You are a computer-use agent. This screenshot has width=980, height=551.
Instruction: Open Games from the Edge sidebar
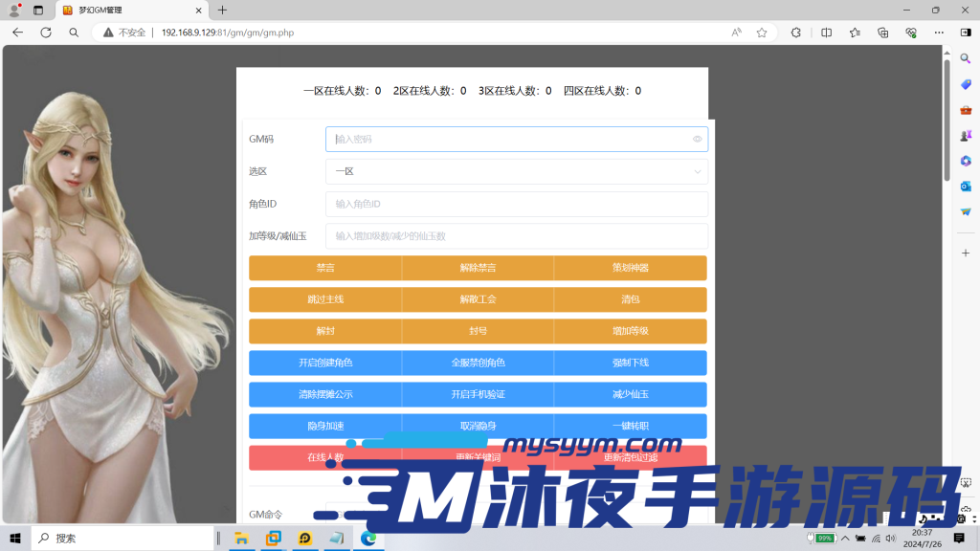point(966,136)
